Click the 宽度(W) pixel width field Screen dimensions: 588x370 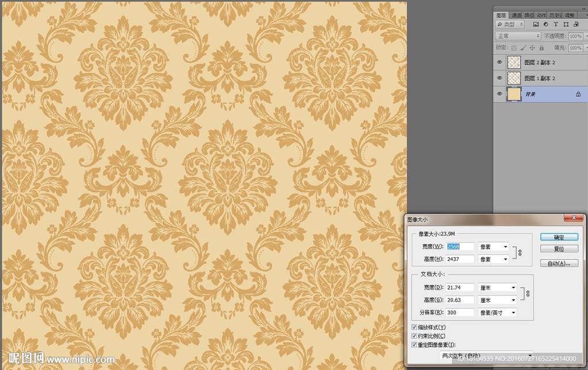pos(460,247)
